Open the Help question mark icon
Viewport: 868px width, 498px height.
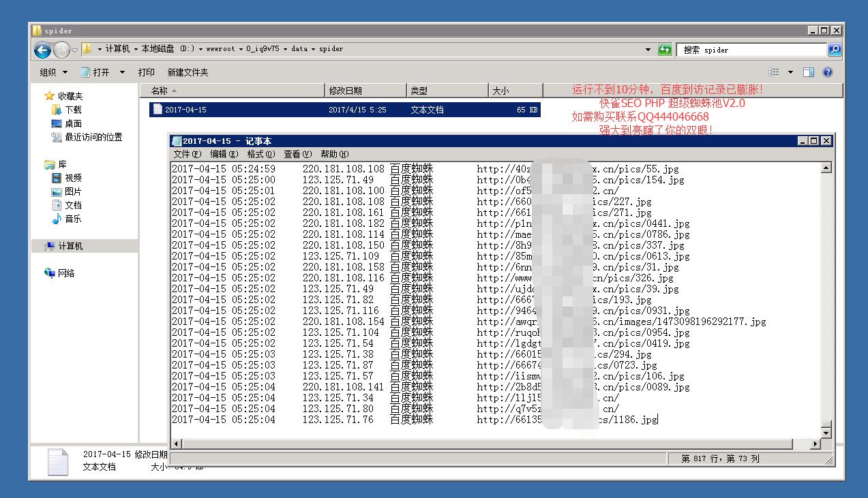point(828,72)
